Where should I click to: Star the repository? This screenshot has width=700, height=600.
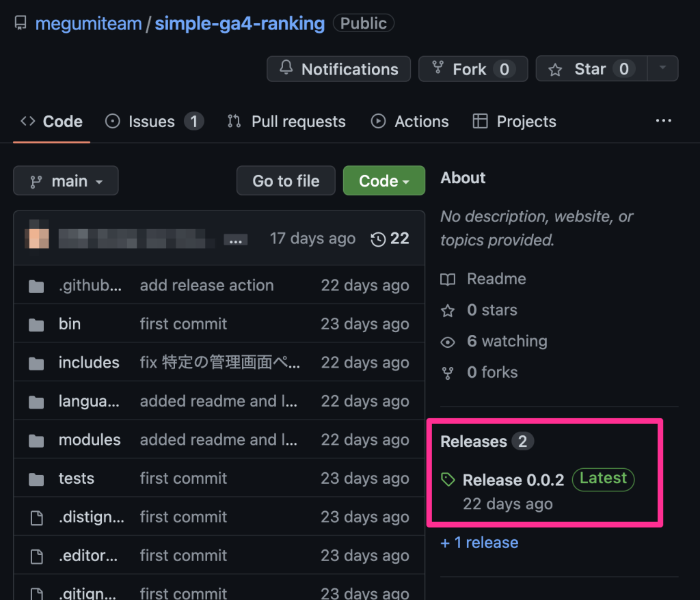coord(591,69)
